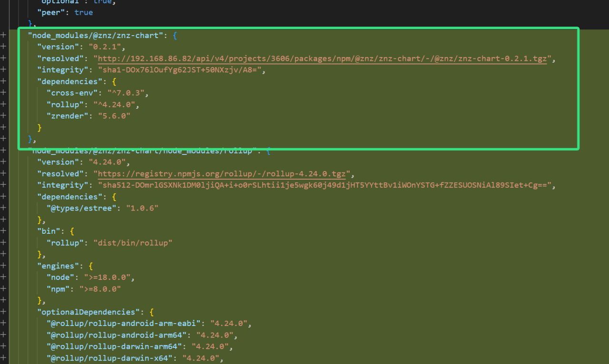This screenshot has height=364, width=609.
Task: Click the "@types/estree" key
Action: [81, 208]
